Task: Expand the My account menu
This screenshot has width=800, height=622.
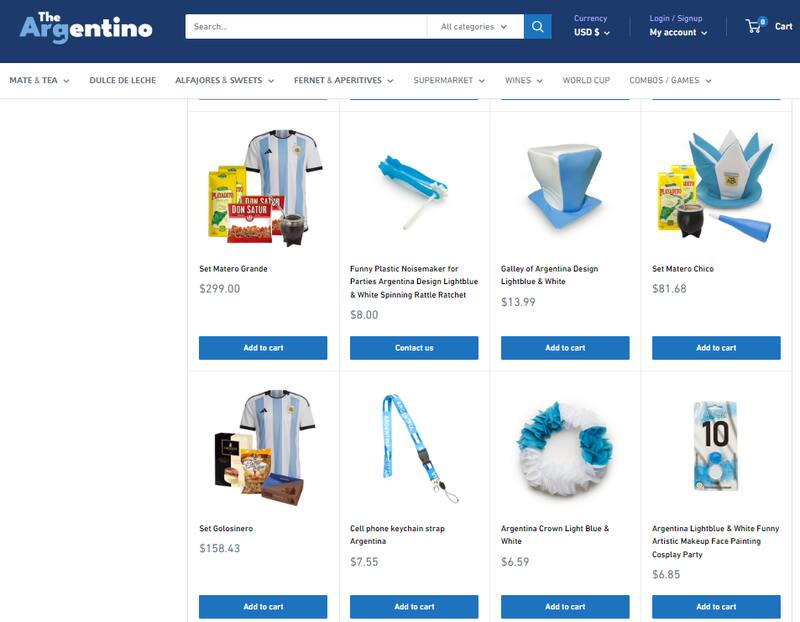Action: coord(678,32)
